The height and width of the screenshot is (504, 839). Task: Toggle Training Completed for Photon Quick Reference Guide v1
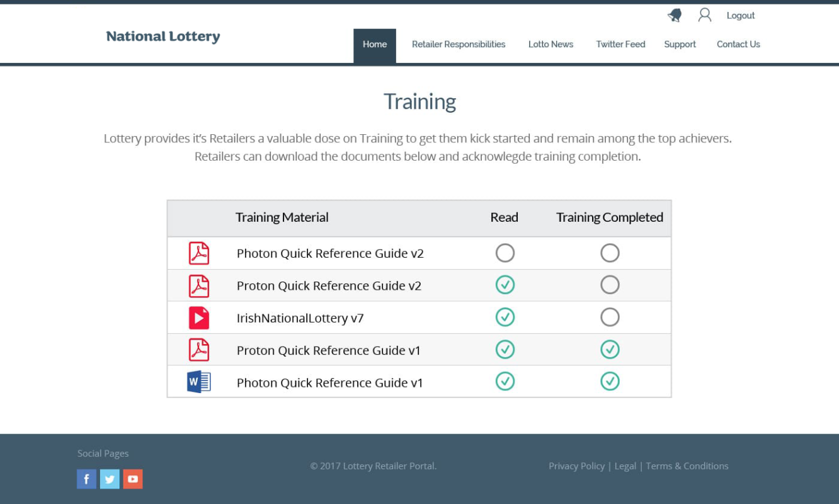(x=610, y=381)
